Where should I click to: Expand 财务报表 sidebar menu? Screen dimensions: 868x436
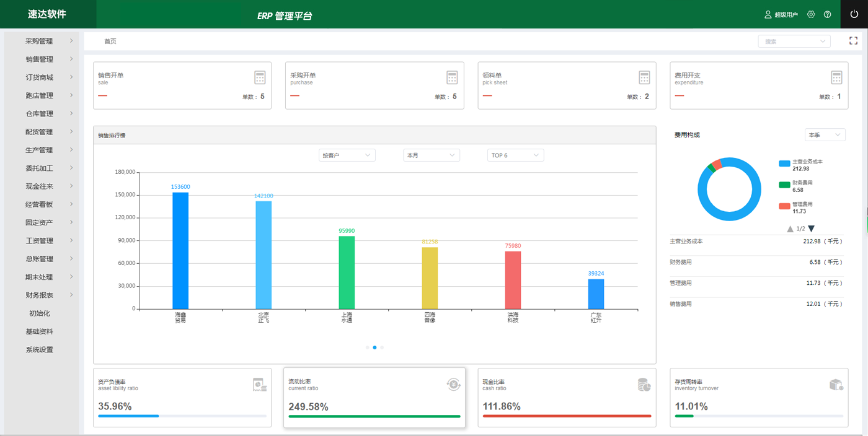point(42,295)
